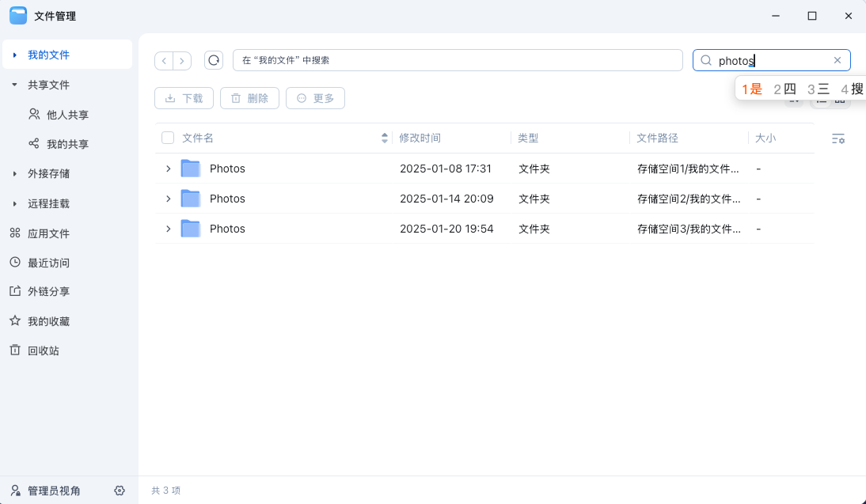
Task: Focus the photos search field
Action: click(x=772, y=60)
